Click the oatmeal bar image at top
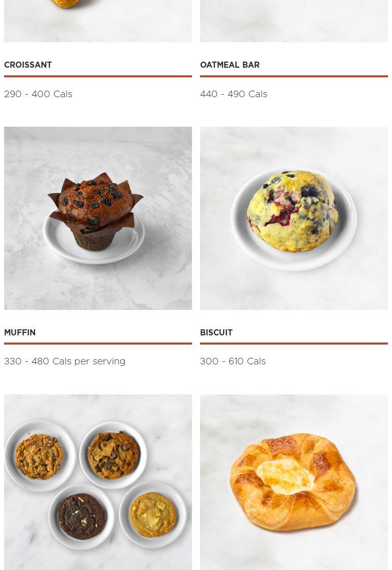The image size is (392, 570). click(294, 21)
